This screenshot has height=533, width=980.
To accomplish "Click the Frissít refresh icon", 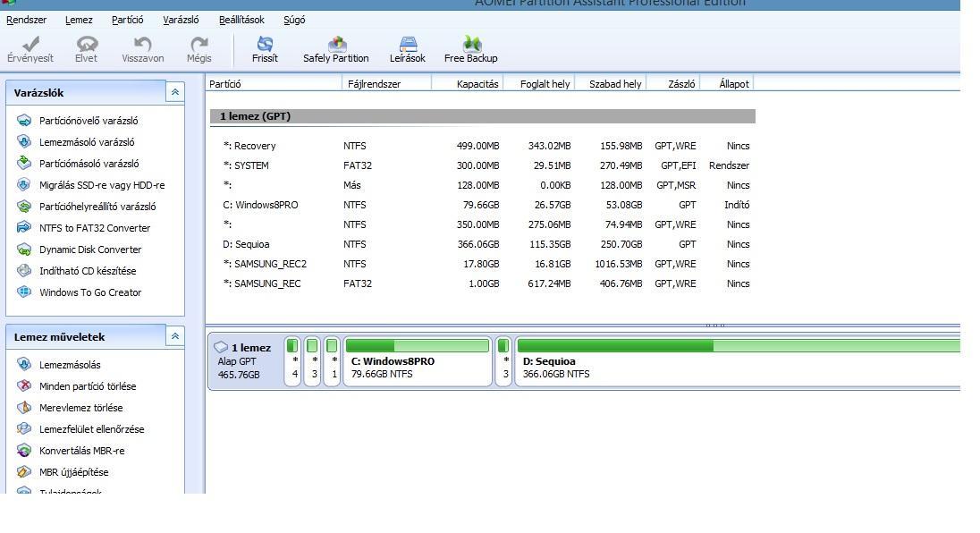I will (x=265, y=44).
